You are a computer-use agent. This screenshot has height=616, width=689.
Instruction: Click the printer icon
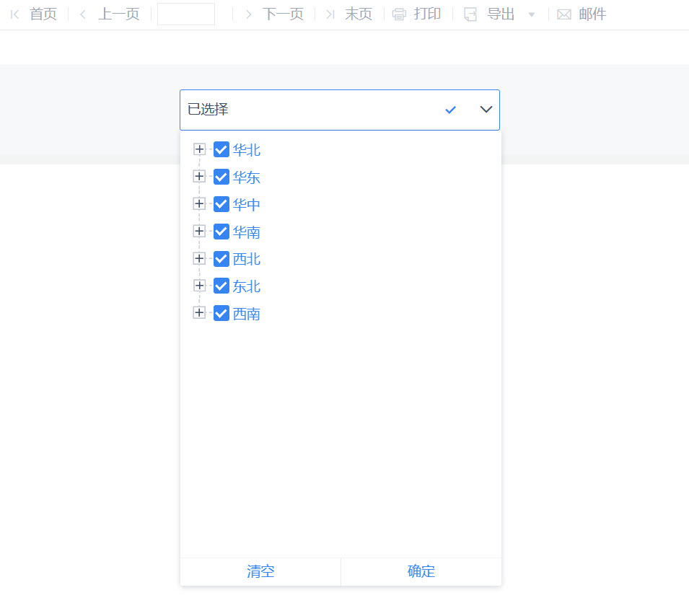click(399, 14)
